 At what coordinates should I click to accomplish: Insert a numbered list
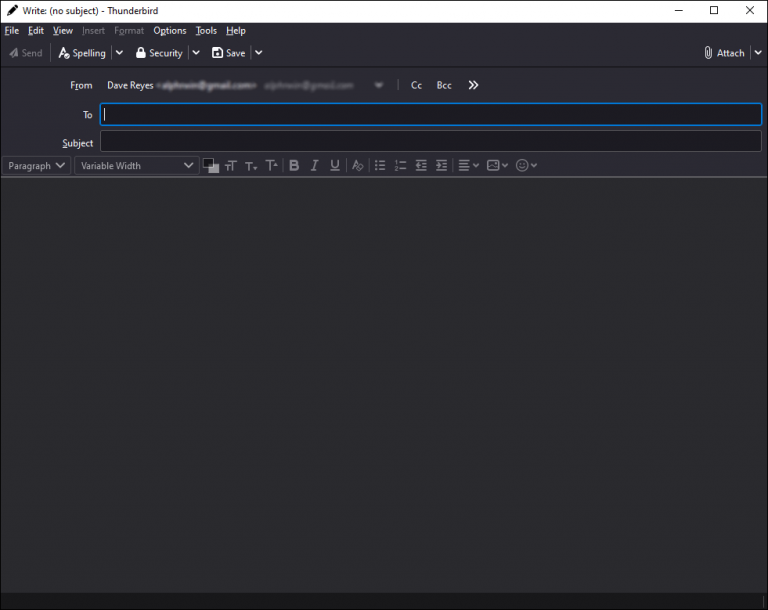point(401,166)
